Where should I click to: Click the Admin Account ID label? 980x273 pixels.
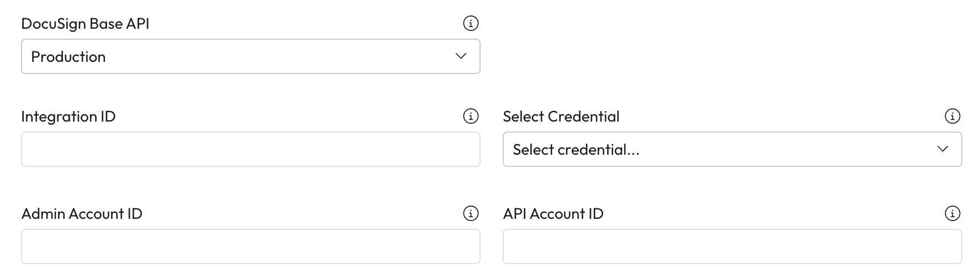(82, 214)
